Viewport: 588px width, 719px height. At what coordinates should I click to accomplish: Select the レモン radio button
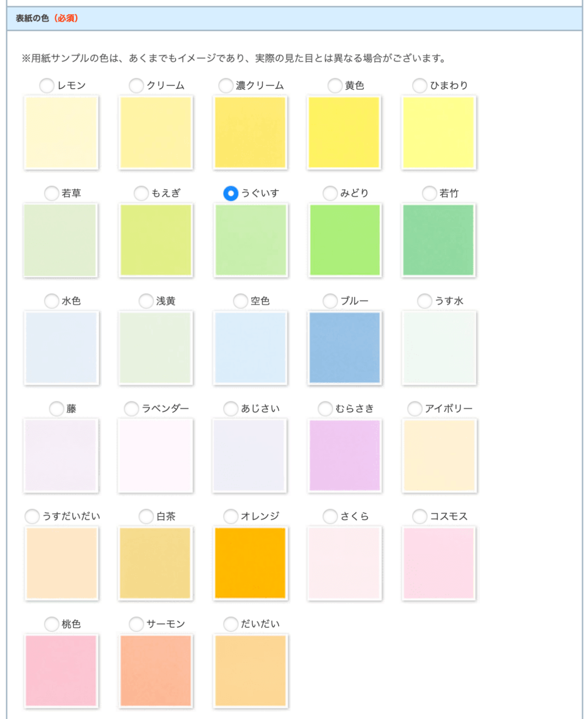click(x=47, y=85)
